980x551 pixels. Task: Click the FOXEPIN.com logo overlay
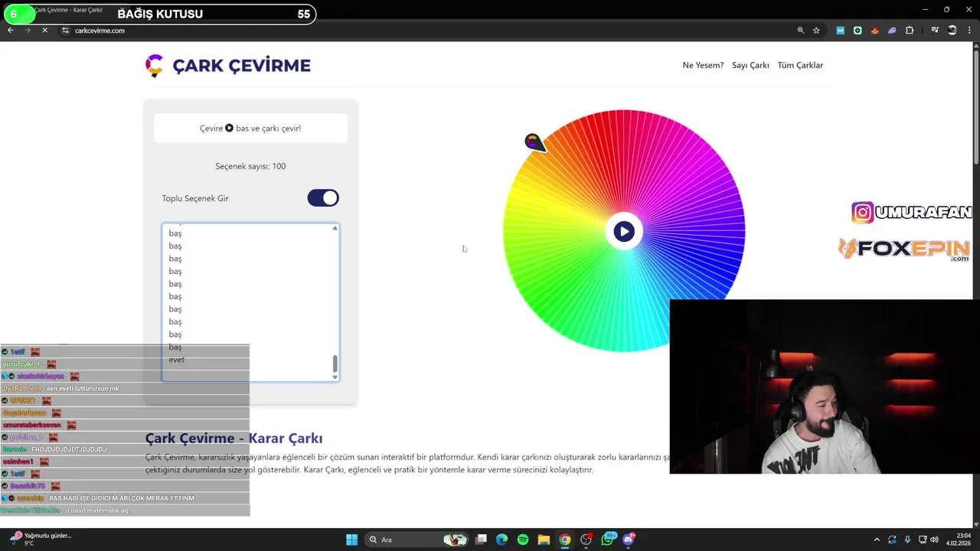(904, 249)
